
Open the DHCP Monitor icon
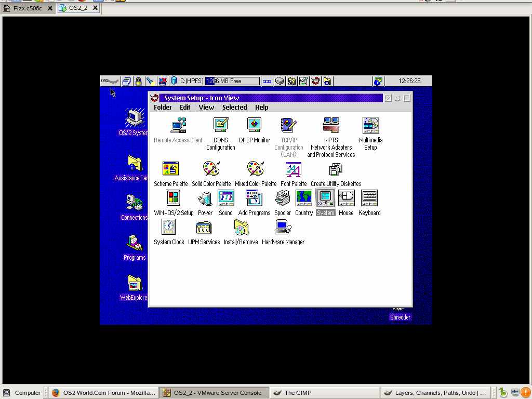click(x=254, y=126)
